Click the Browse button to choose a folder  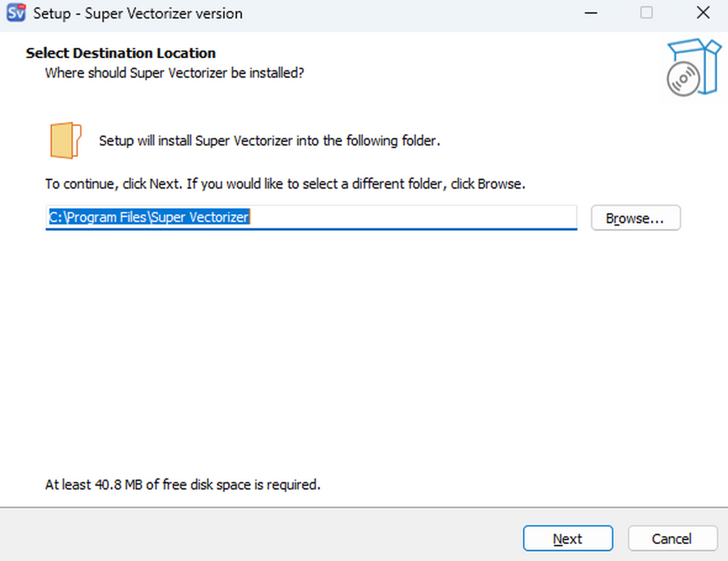tap(635, 218)
